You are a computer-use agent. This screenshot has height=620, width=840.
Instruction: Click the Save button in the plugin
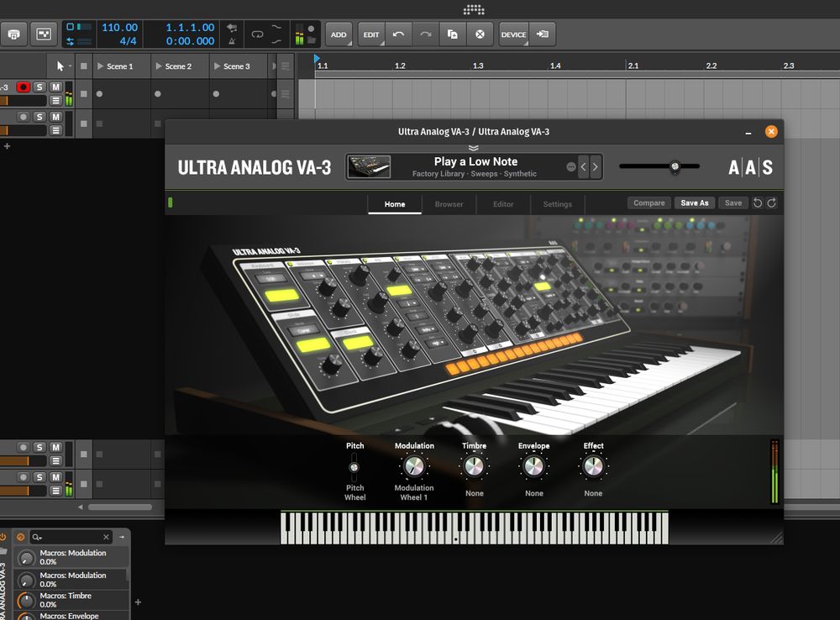[x=733, y=203]
